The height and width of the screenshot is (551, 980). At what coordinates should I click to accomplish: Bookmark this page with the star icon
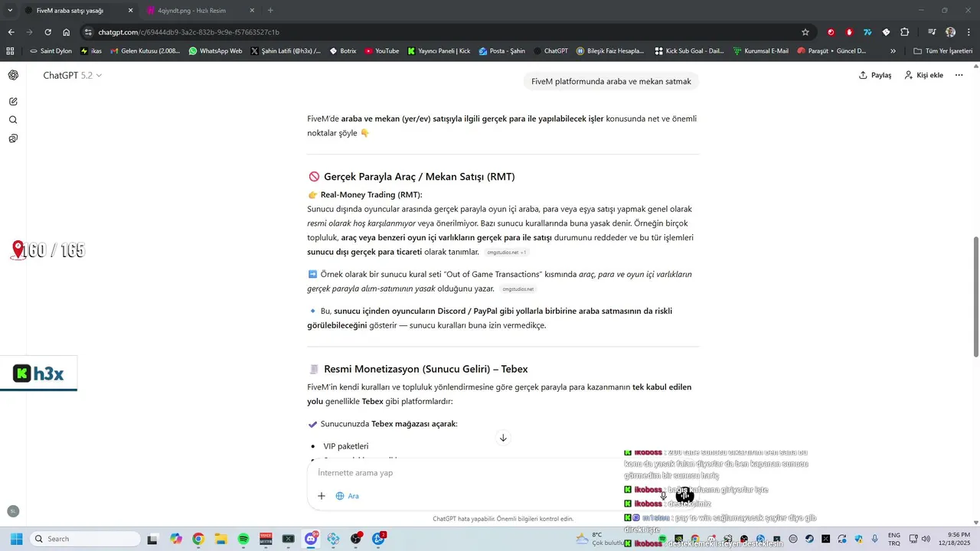[x=805, y=32]
